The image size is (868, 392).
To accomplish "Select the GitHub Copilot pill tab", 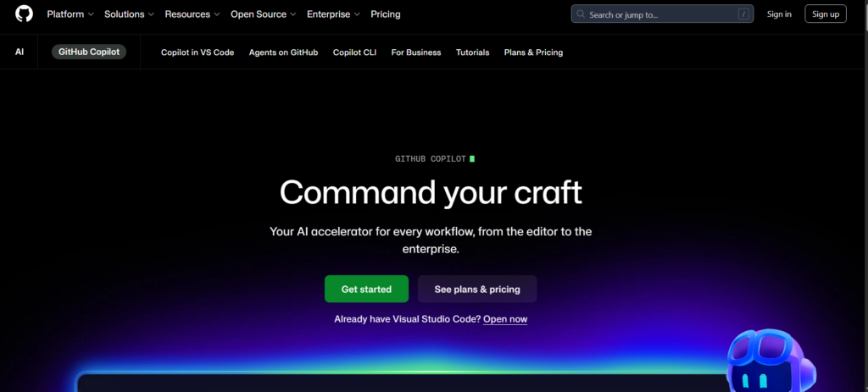I will pyautogui.click(x=89, y=52).
